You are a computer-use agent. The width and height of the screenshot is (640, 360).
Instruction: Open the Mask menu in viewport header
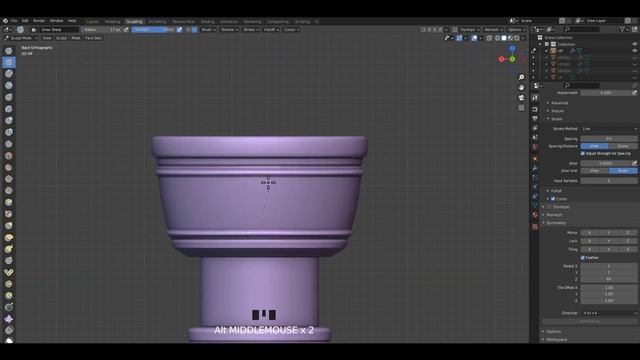tap(76, 38)
